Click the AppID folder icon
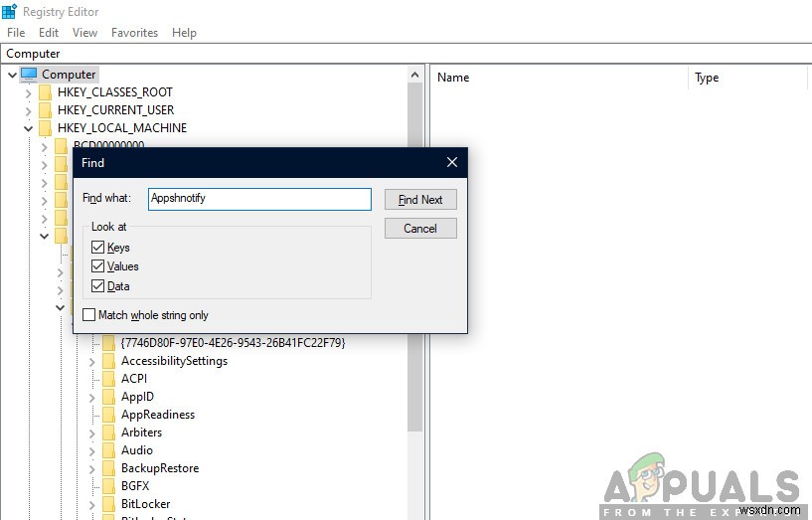 click(108, 397)
